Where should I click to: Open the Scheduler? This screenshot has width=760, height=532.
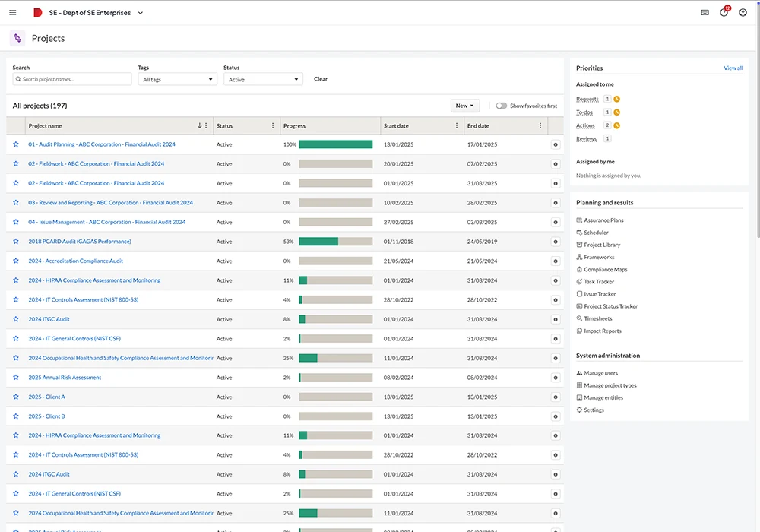click(597, 233)
